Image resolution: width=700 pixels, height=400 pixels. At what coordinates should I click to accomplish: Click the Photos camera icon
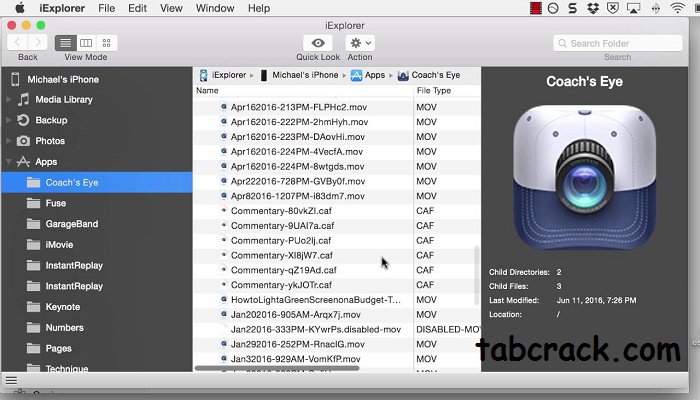[23, 141]
